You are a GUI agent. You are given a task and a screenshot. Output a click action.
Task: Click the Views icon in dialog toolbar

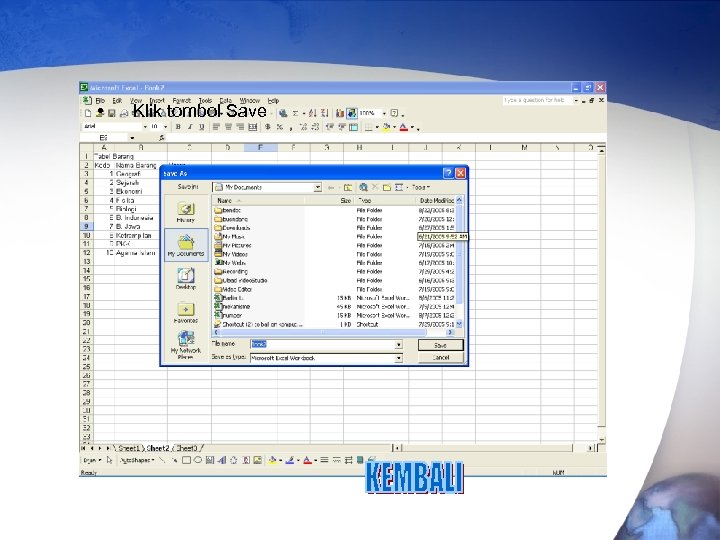point(399,187)
